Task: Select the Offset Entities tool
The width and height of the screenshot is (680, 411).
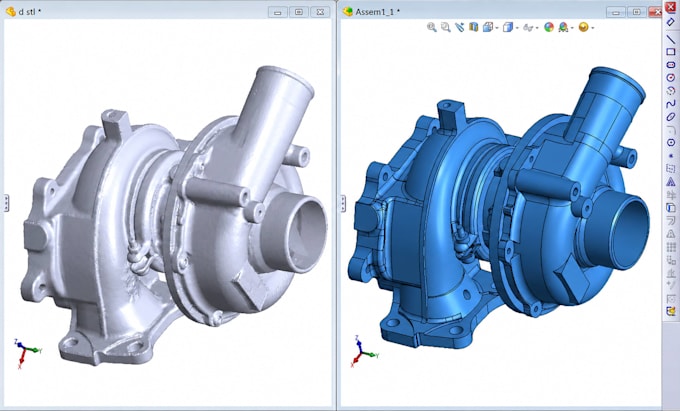Action: pos(671,221)
